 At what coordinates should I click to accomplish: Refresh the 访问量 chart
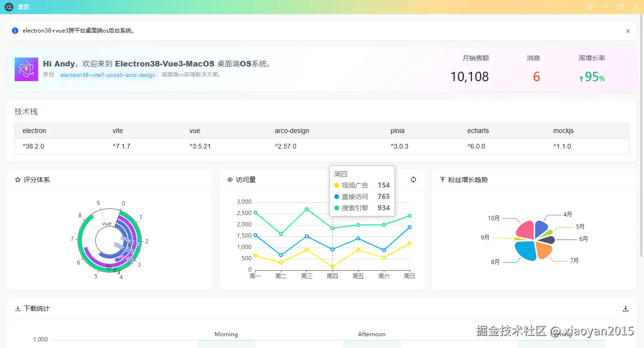(x=413, y=180)
